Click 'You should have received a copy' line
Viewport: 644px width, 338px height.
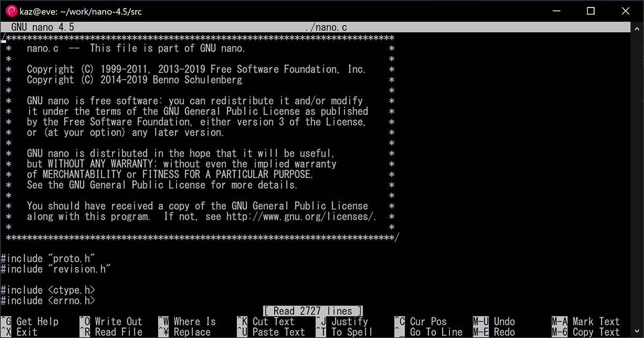[x=197, y=206]
